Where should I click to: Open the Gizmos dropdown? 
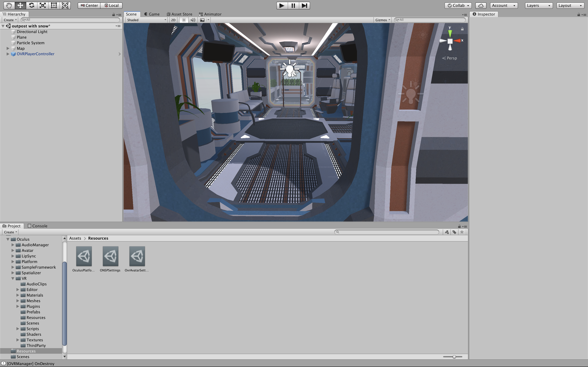click(382, 20)
